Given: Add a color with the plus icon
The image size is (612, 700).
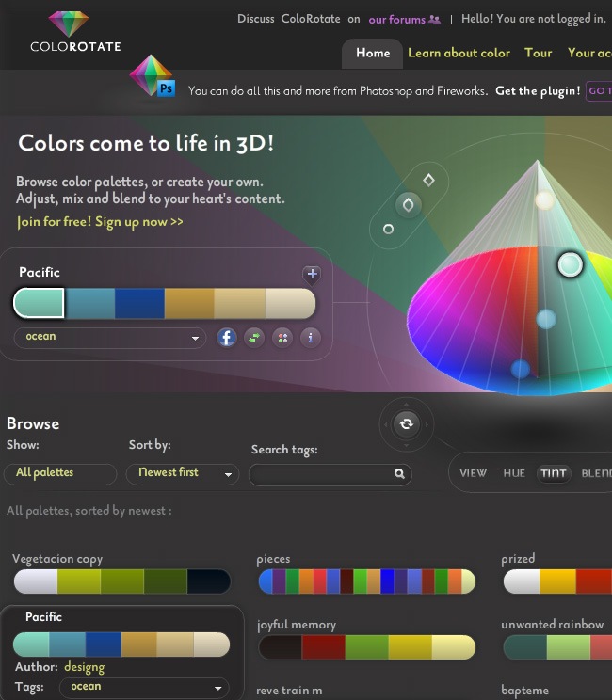Looking at the screenshot, I should pos(312,274).
